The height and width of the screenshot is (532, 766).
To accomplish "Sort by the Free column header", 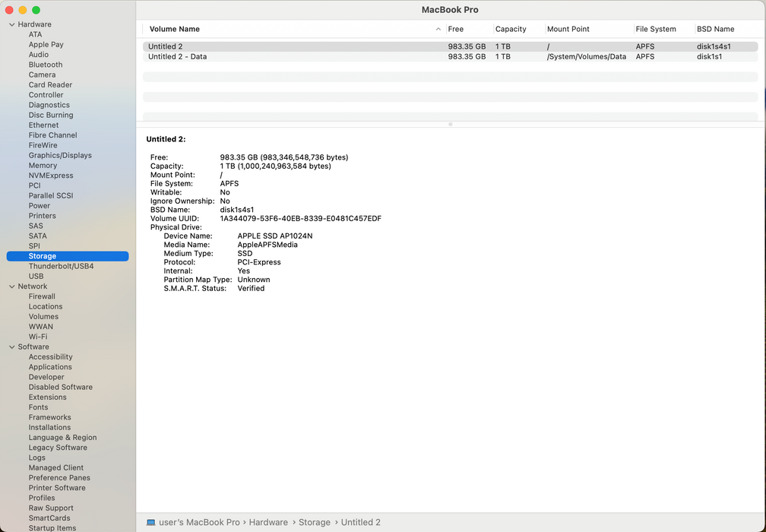I will point(455,29).
